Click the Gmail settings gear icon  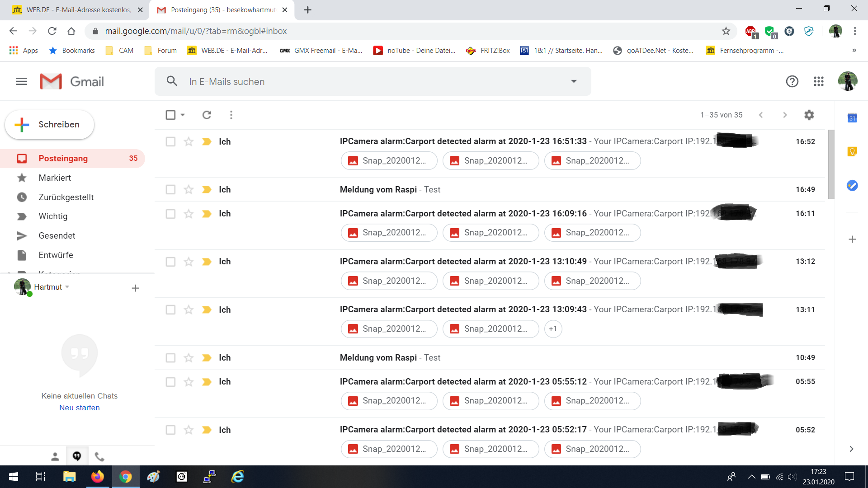coord(809,115)
